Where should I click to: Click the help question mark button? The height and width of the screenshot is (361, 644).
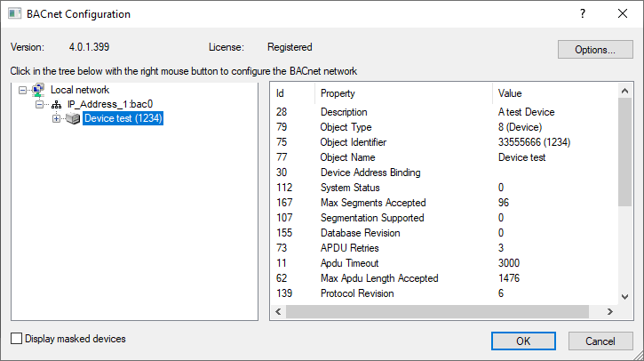coord(583,13)
